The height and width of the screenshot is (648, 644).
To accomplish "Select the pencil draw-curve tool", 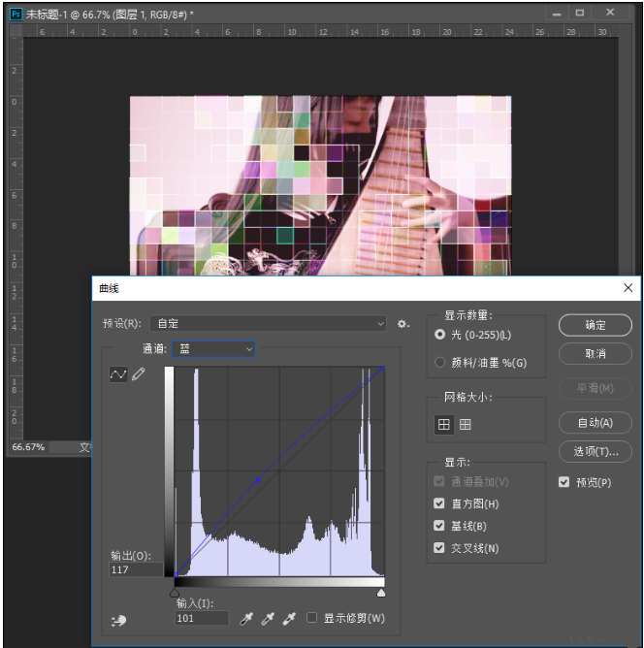I will [139, 374].
